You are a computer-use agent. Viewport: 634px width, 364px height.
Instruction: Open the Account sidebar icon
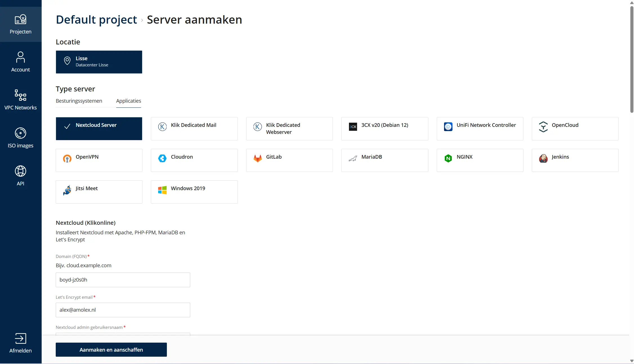click(x=21, y=57)
